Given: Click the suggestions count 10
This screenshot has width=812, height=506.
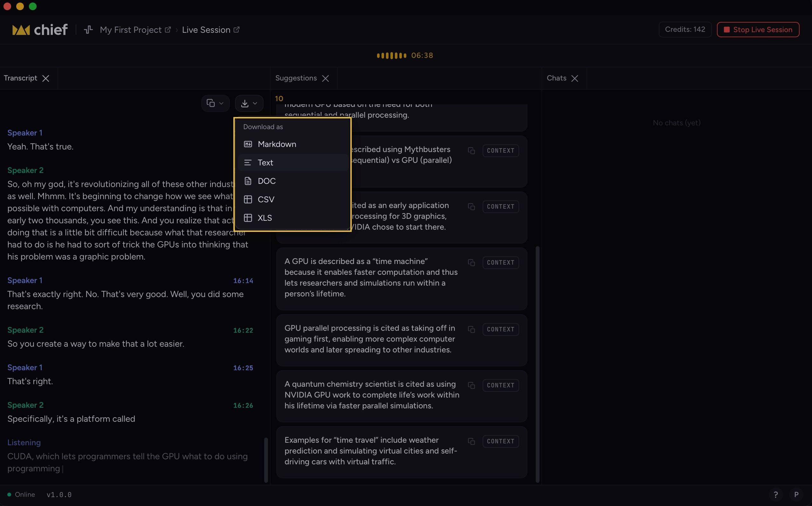Looking at the screenshot, I should click(x=279, y=99).
